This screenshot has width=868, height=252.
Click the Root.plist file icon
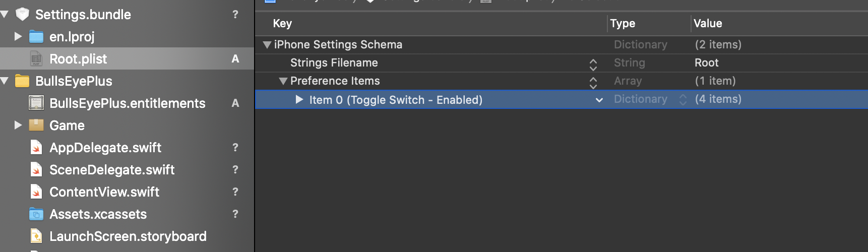[x=36, y=59]
